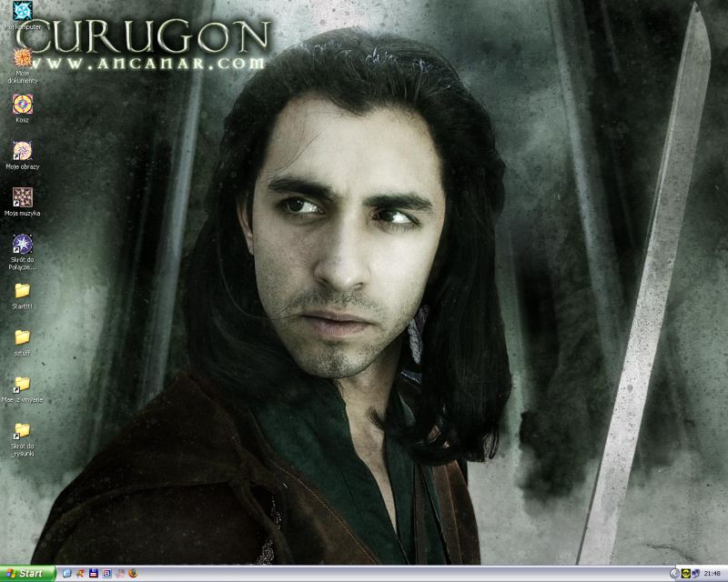Click the orange running-figure Quick Launch icon

80,574
